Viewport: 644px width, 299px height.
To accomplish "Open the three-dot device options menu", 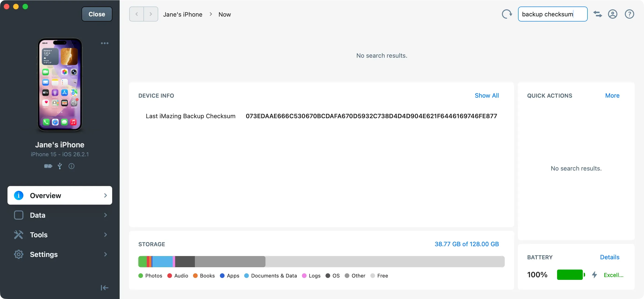I will pyautogui.click(x=104, y=43).
